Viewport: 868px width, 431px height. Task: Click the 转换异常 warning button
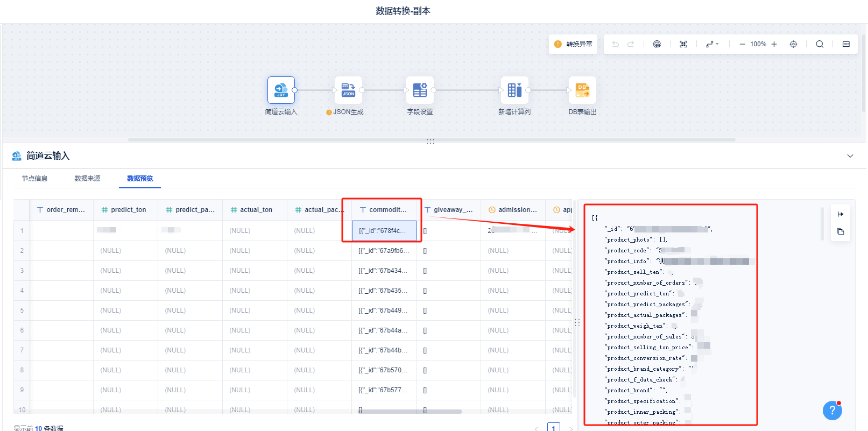click(573, 44)
